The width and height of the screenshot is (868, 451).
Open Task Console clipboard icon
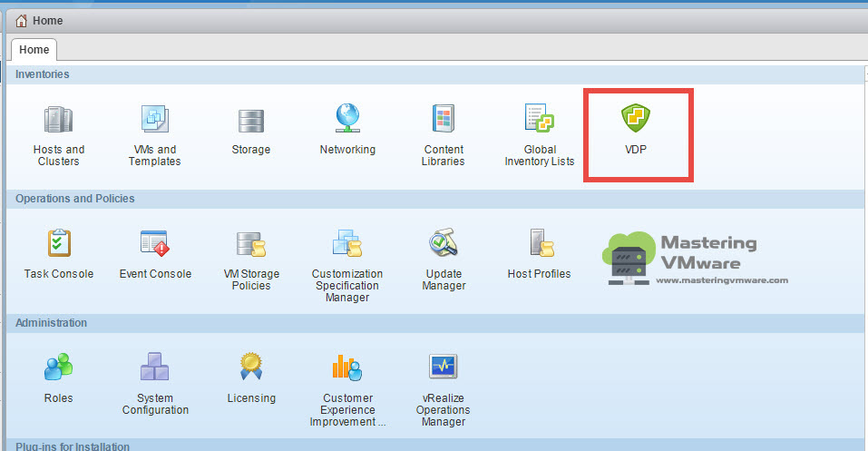pyautogui.click(x=59, y=242)
